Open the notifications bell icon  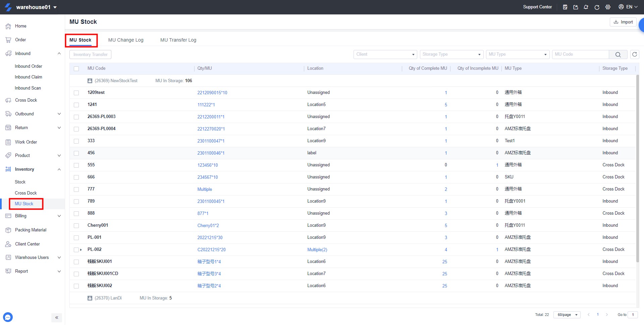[586, 7]
